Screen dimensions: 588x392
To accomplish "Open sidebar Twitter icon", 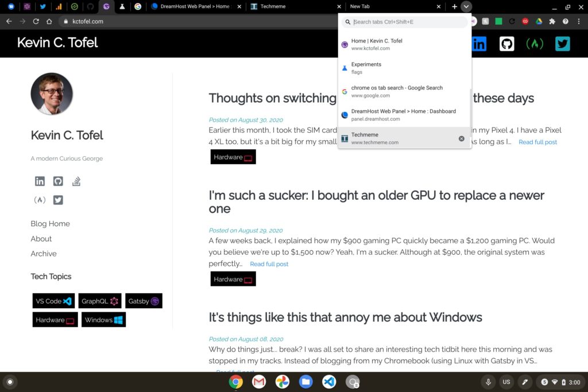I will click(58, 200).
